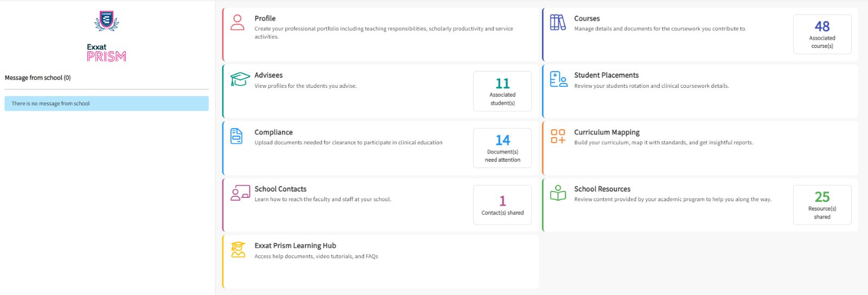Click the Compliance document icon
Screen dimensions: 868x295
pos(237,136)
